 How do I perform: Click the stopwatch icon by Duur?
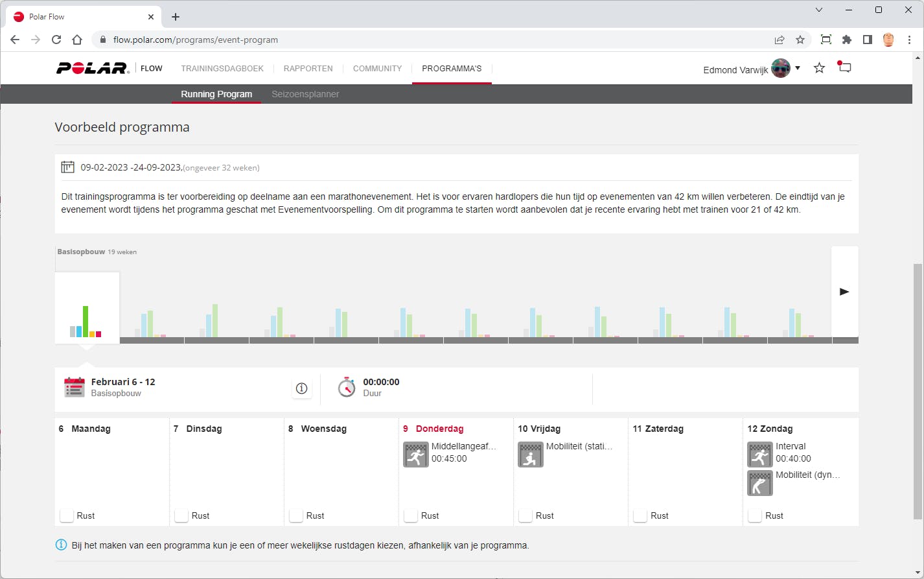click(347, 387)
